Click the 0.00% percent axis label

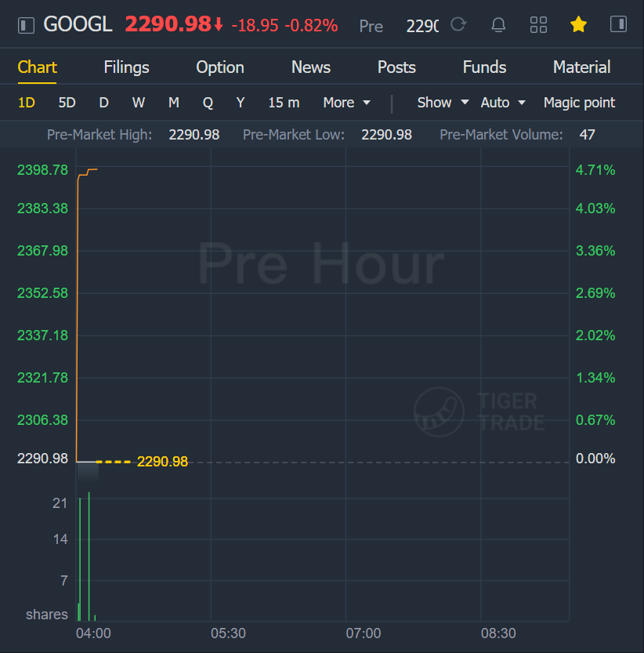click(595, 459)
